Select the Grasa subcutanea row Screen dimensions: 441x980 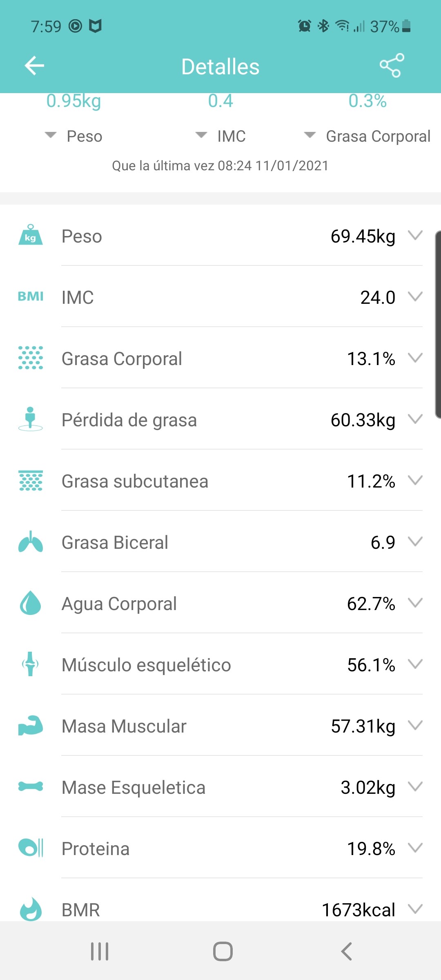(220, 480)
